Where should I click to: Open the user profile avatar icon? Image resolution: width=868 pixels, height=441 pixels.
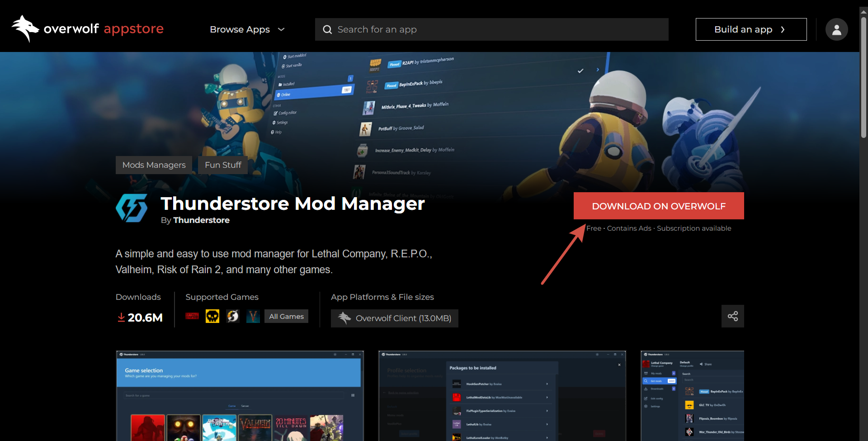[x=836, y=29]
